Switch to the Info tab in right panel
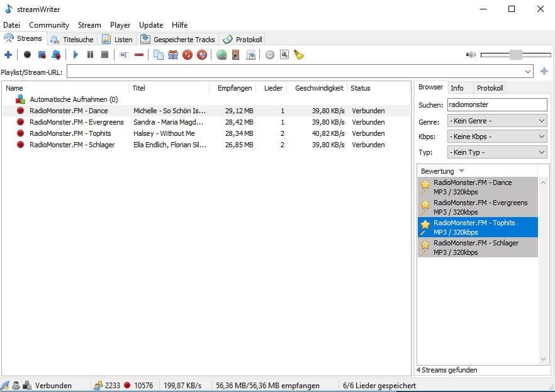 pos(457,88)
